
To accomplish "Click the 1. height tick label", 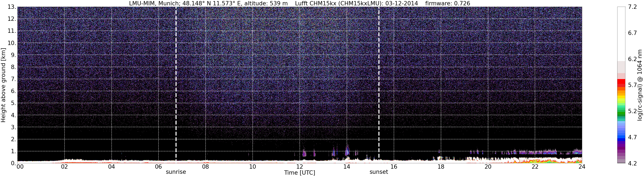I will pyautogui.click(x=13, y=151).
